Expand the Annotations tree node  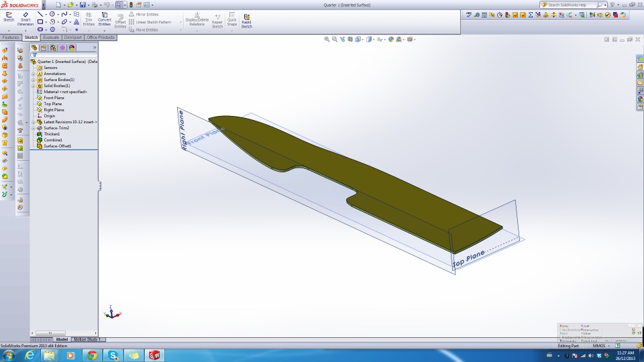34,74
